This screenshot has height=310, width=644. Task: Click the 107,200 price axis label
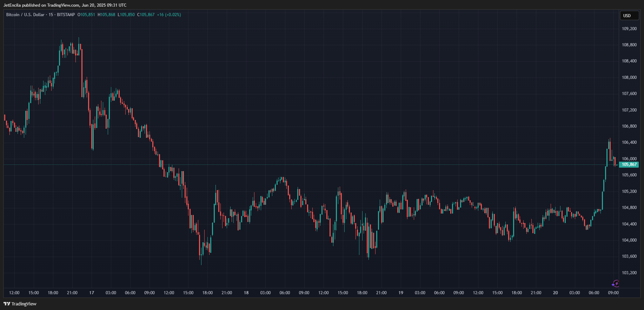(629, 110)
